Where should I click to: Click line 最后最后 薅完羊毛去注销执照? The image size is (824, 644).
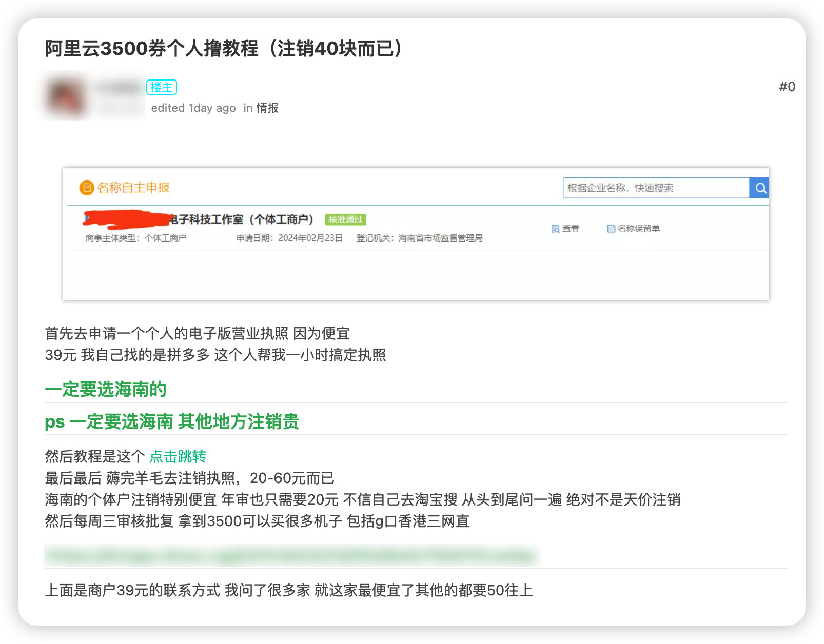pos(189,478)
